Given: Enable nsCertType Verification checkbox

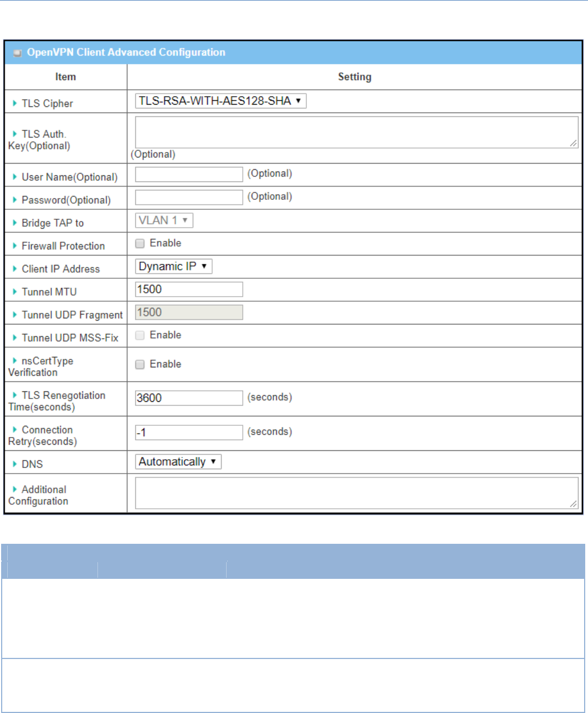Looking at the screenshot, I should tap(140, 364).
